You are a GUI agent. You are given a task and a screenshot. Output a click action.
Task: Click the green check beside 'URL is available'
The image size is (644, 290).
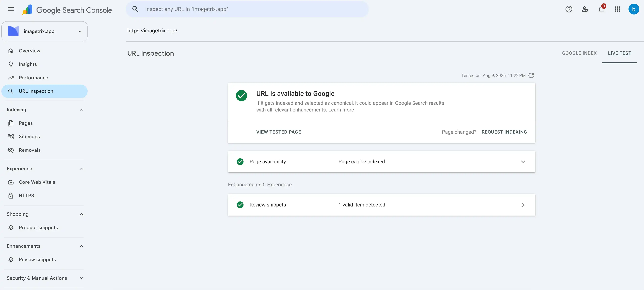[x=241, y=95]
